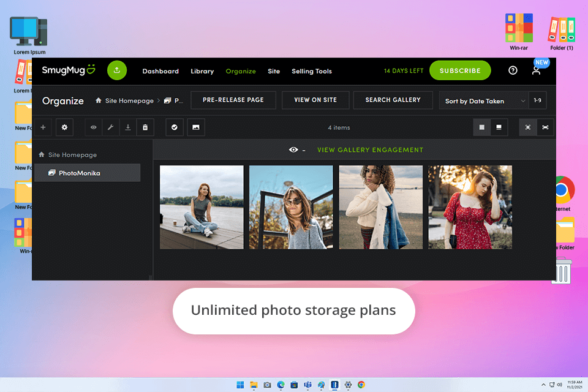Open the Folder (1) desktop icon
Screen dimensions: 588x392
(x=562, y=34)
